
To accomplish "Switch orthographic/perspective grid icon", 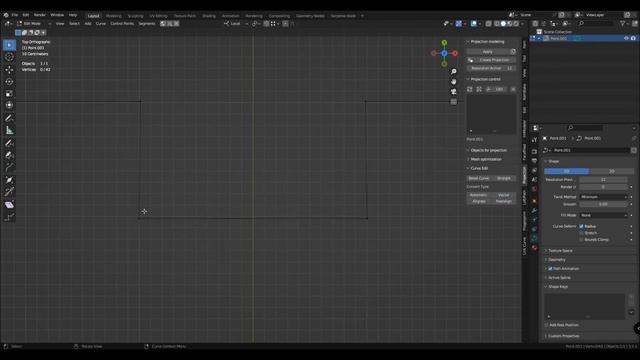I will pos(453,102).
